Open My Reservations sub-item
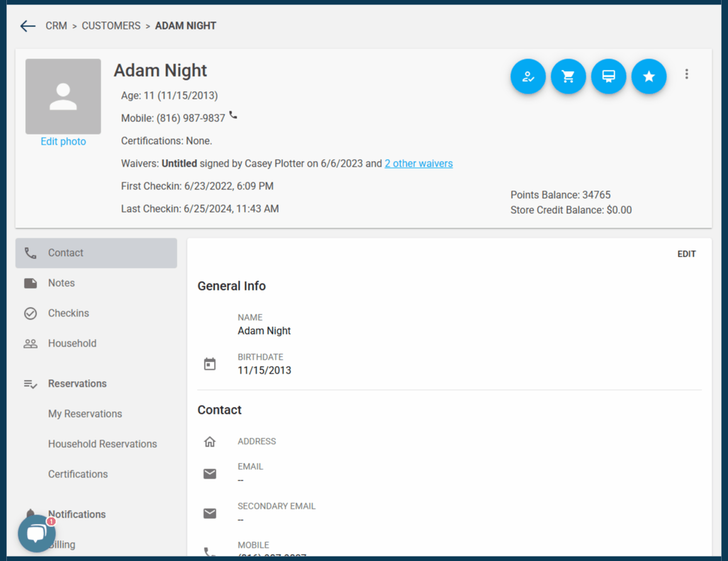 85,414
